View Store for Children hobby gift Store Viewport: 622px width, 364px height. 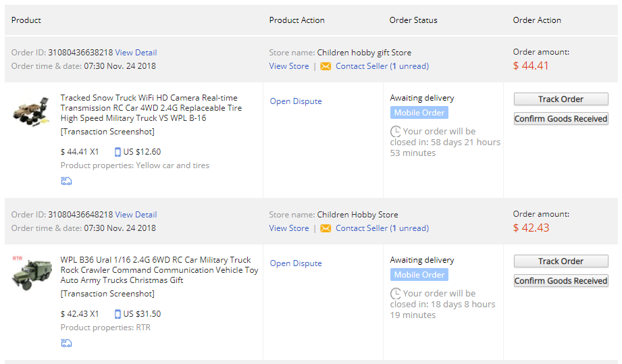(x=288, y=66)
